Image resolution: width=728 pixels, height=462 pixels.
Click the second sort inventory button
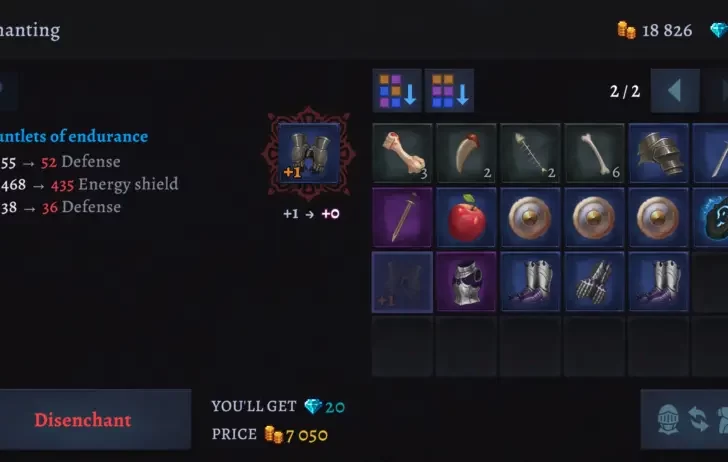449,91
